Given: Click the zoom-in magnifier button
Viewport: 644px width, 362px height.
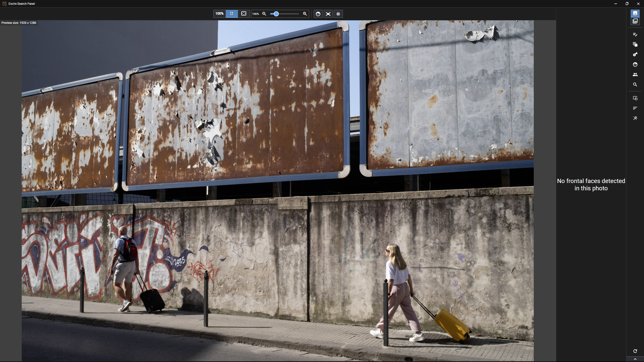Looking at the screenshot, I should [305, 14].
